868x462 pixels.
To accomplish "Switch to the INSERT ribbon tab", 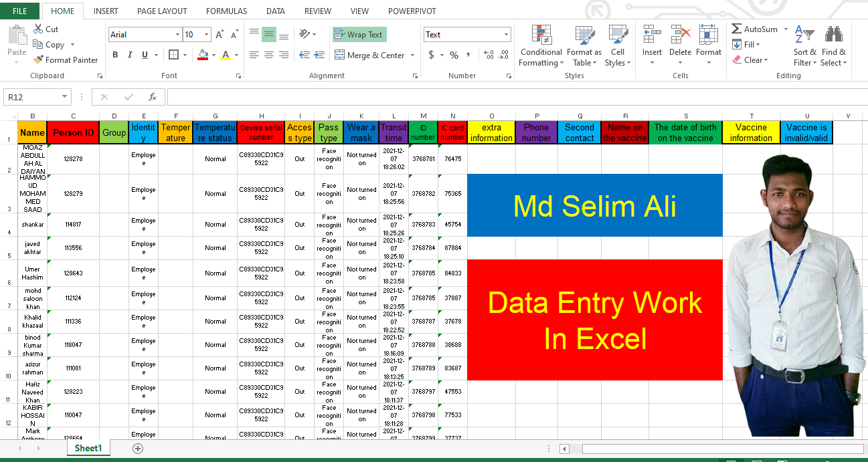I will pyautogui.click(x=106, y=11).
